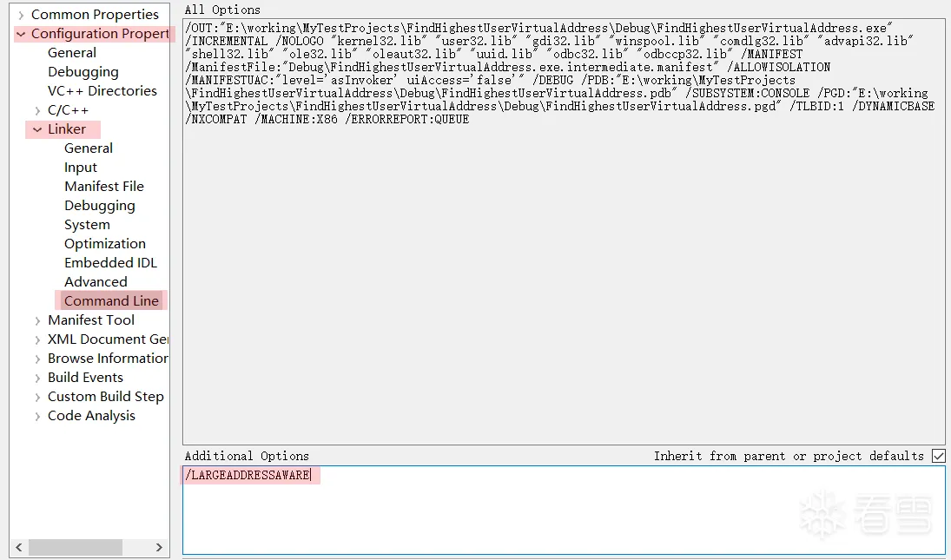Expand the Common Properties node
The height and width of the screenshot is (560, 951).
pos(21,15)
